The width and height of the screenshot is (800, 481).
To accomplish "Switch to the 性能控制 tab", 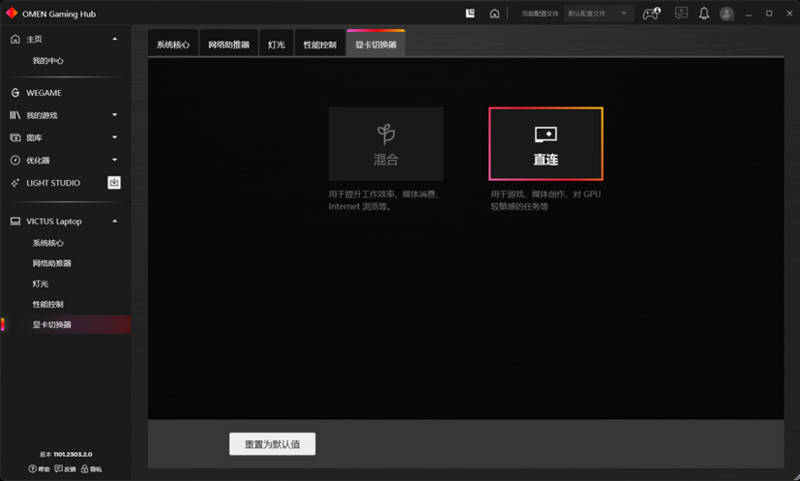I will click(x=320, y=44).
